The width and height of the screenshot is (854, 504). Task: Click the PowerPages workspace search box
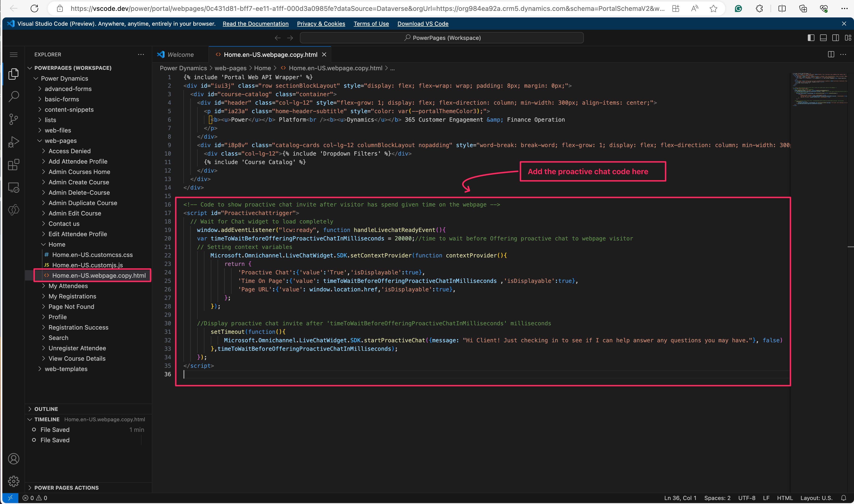pyautogui.click(x=442, y=38)
